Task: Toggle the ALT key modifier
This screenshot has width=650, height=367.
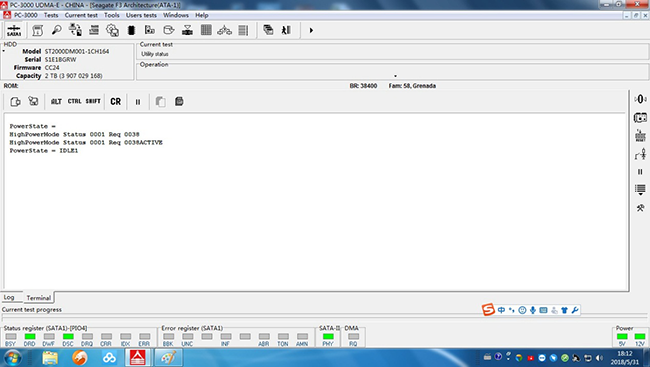Action: pyautogui.click(x=56, y=102)
